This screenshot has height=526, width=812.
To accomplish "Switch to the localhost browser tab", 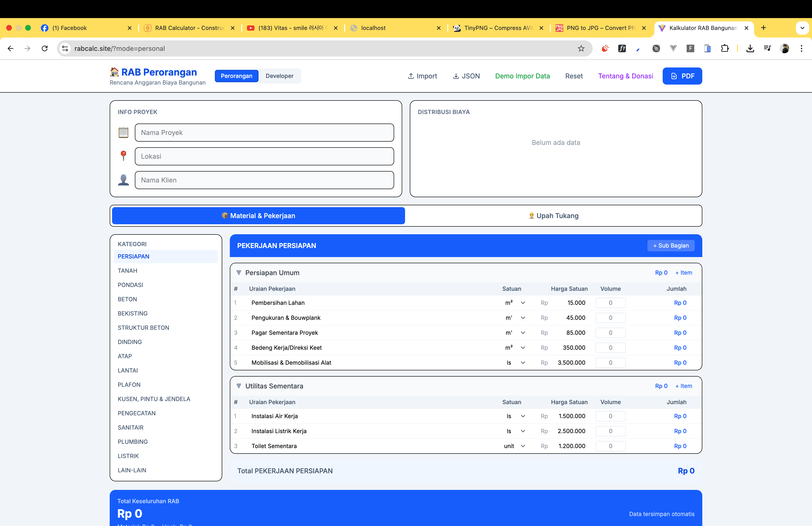I will (x=373, y=28).
